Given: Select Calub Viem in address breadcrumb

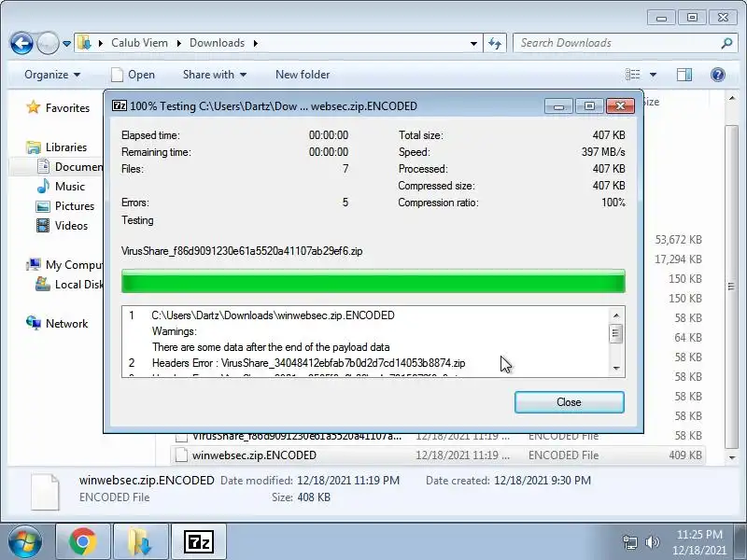Looking at the screenshot, I should (x=139, y=43).
